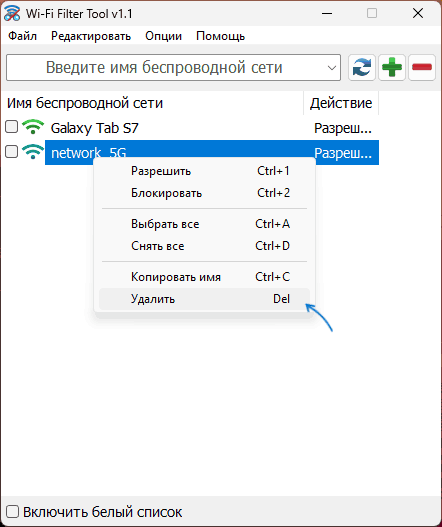The width and height of the screenshot is (442, 527).
Task: Click the refresh networks icon
Action: pyautogui.click(x=362, y=68)
